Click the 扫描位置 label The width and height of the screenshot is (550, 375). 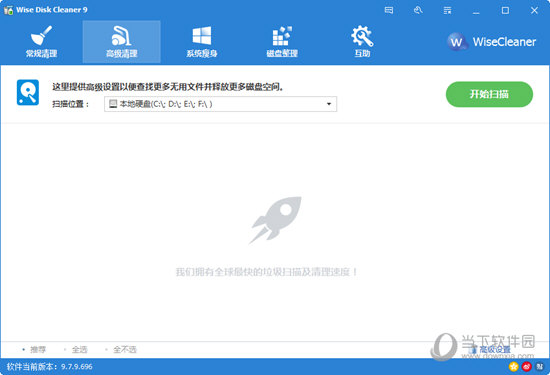click(x=71, y=104)
